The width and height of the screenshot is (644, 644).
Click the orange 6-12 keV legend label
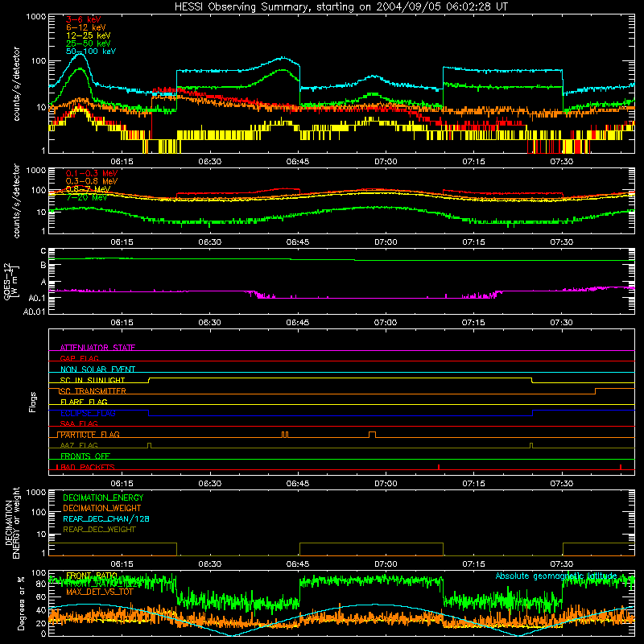[x=86, y=27]
